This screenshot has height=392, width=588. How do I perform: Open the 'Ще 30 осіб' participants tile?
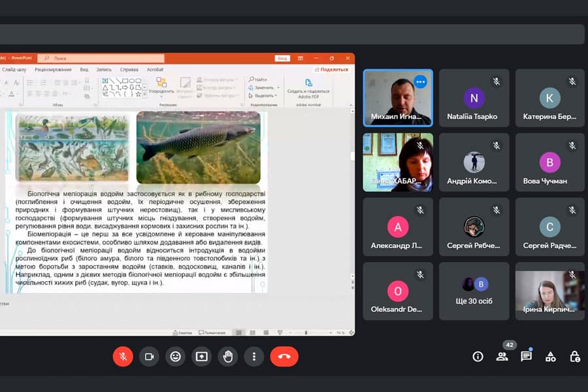coord(474,291)
